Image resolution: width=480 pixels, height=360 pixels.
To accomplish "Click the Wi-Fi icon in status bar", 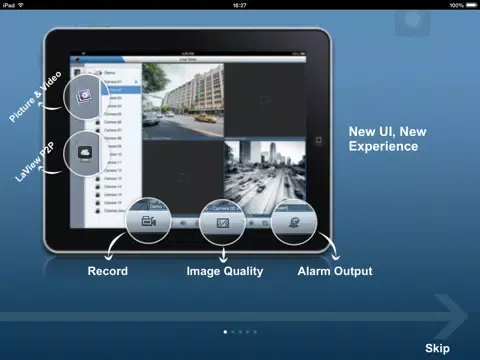I will pyautogui.click(x=21, y=5).
